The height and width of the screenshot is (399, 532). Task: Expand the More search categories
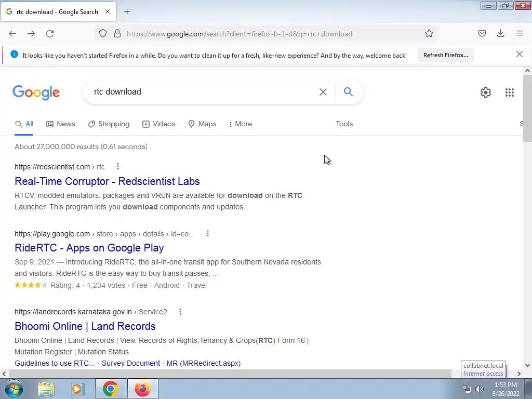click(240, 124)
